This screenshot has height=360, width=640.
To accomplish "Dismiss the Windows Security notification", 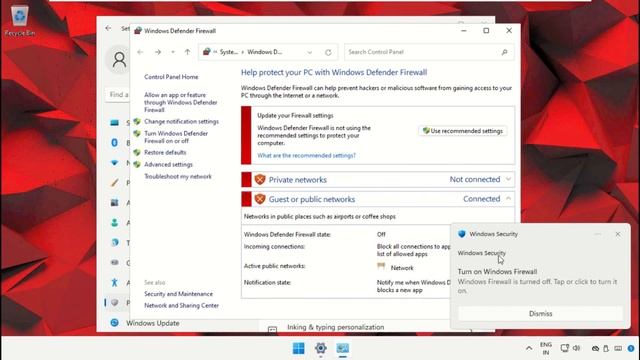I will 540,313.
